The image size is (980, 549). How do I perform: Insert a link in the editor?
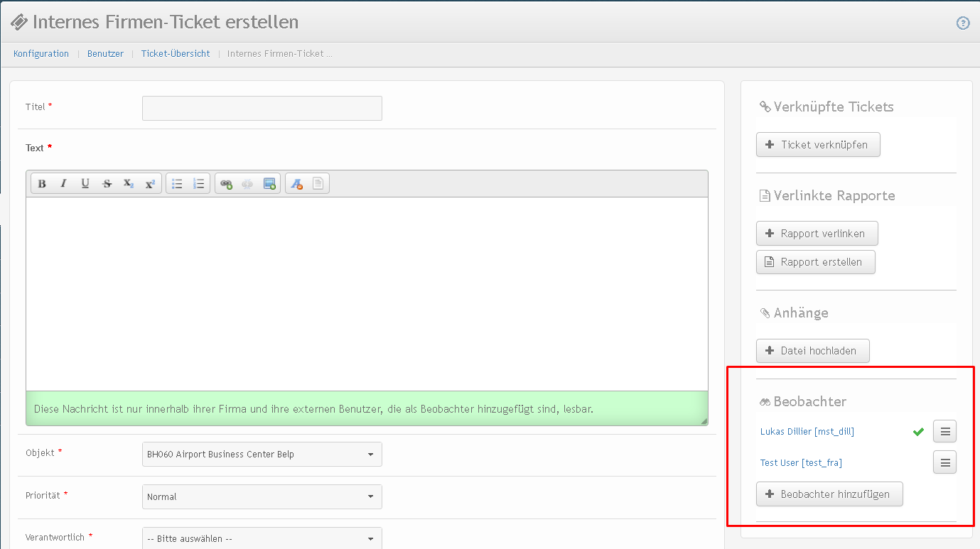(x=226, y=184)
